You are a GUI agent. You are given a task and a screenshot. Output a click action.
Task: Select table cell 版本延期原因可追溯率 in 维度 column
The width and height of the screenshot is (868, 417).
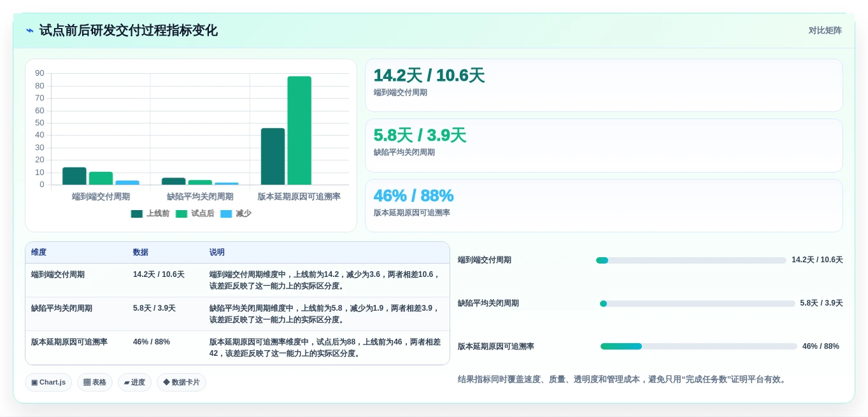69,342
